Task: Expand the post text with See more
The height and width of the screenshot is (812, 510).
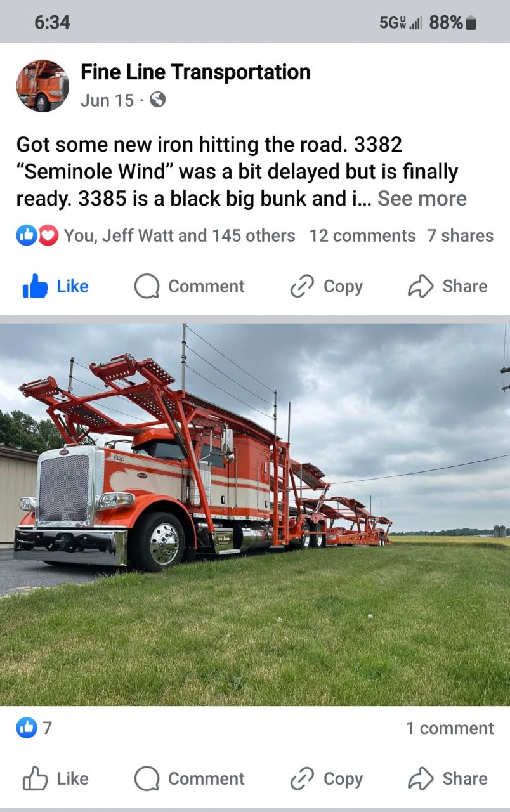Action: (x=422, y=199)
